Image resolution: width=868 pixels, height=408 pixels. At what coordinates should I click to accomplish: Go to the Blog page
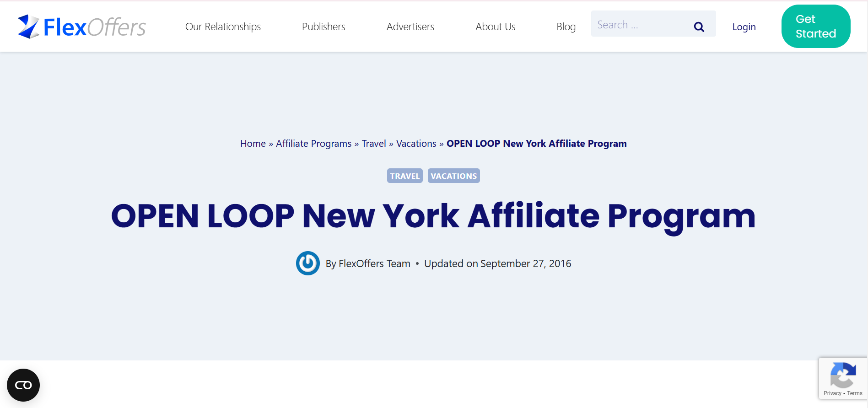pos(566,27)
